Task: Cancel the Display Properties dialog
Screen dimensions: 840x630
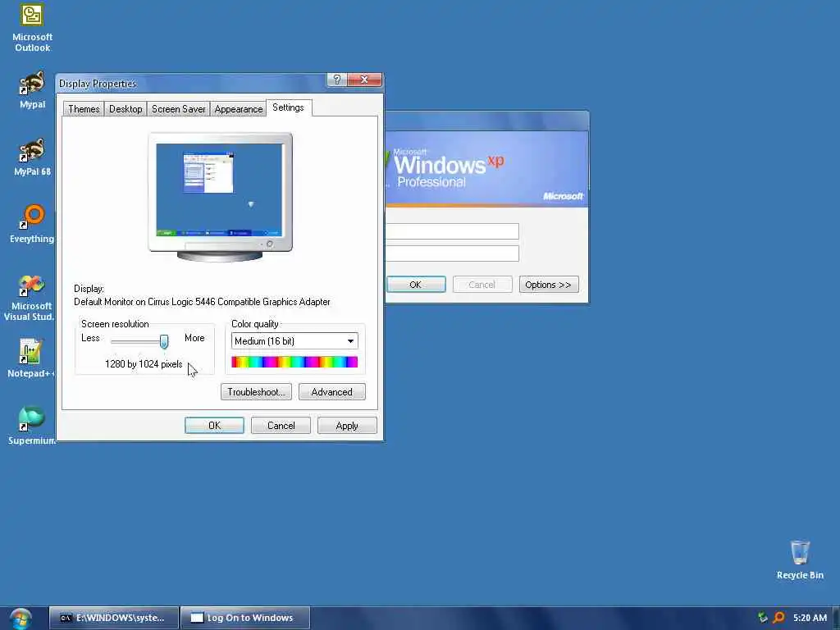Action: 281,426
